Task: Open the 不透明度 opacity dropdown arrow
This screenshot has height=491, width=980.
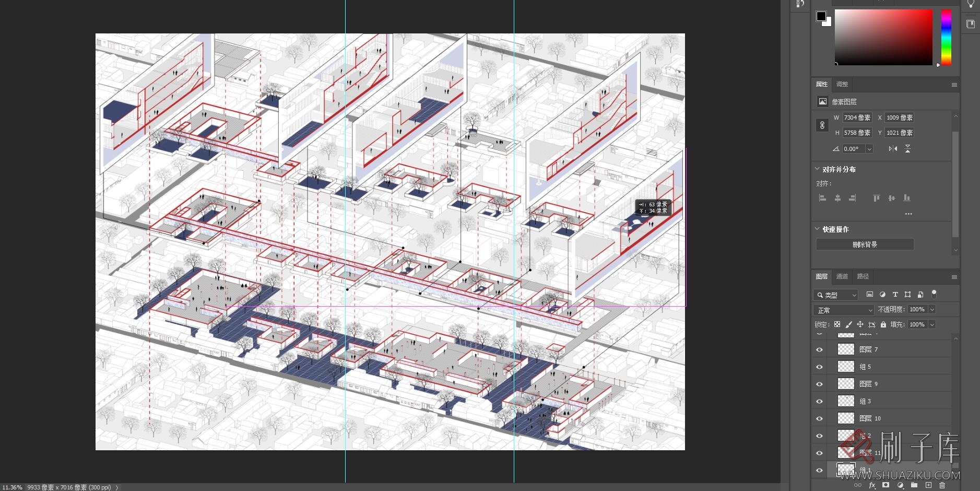Action: tap(932, 310)
